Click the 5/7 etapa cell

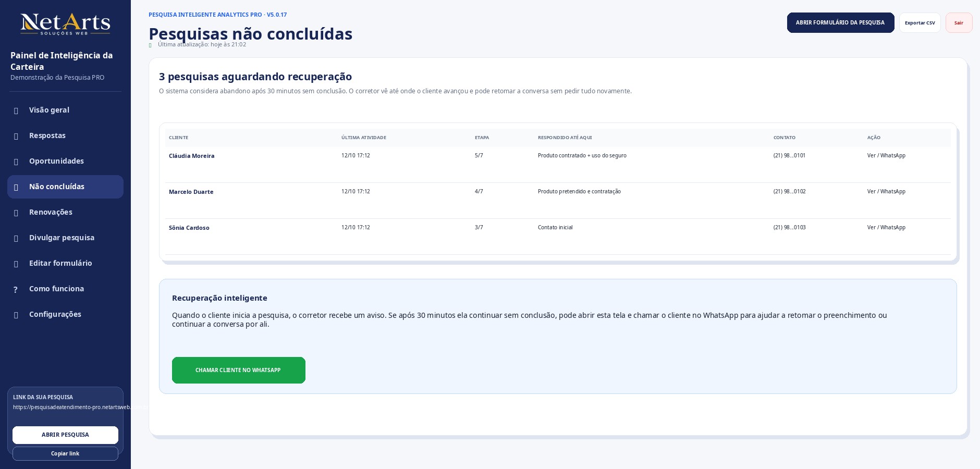click(x=479, y=155)
